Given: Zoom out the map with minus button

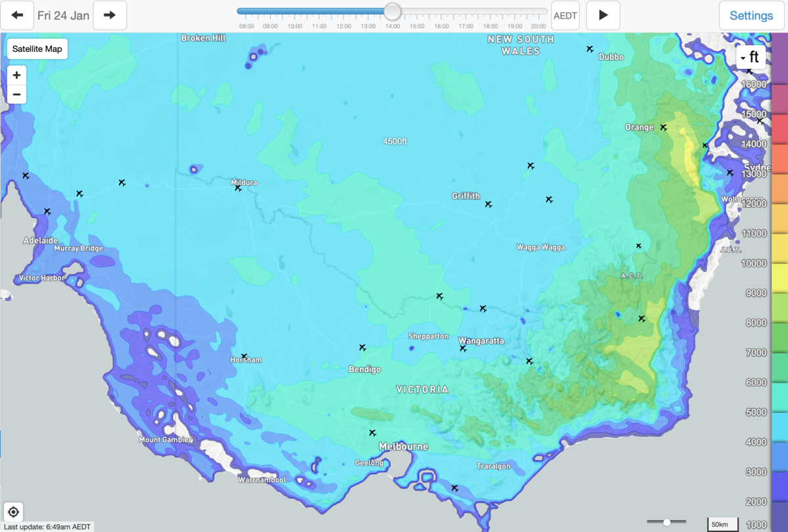Looking at the screenshot, I should click(x=16, y=95).
